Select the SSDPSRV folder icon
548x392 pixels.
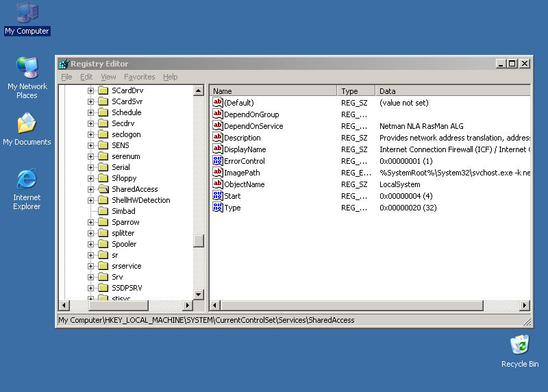coord(103,288)
